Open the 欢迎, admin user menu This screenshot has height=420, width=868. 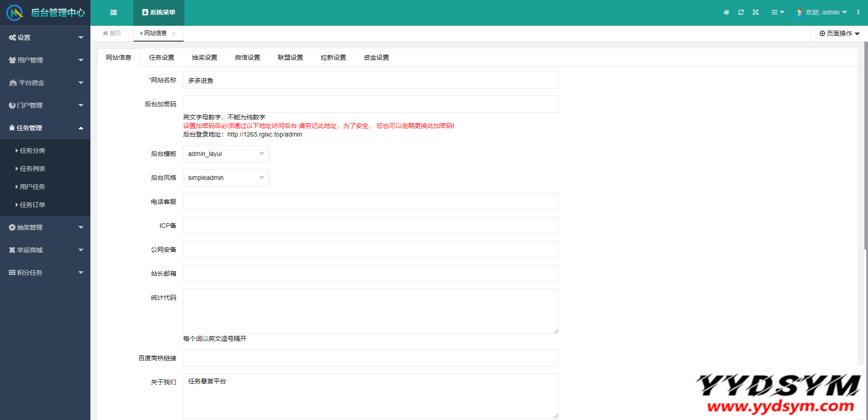(x=822, y=13)
